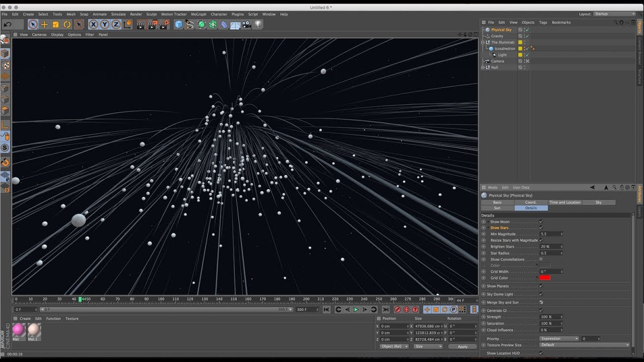Toggle the X axis lock

point(93,24)
